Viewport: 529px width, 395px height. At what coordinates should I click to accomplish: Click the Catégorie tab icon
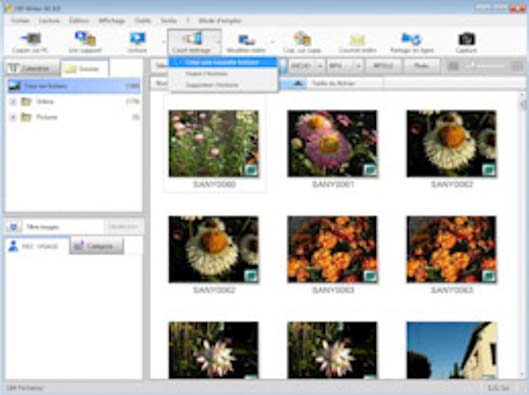[x=79, y=246]
